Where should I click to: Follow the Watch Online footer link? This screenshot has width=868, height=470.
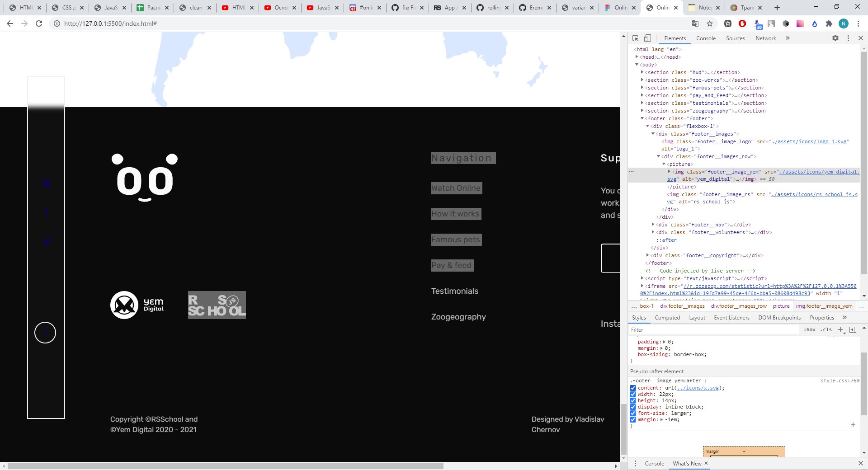click(456, 188)
